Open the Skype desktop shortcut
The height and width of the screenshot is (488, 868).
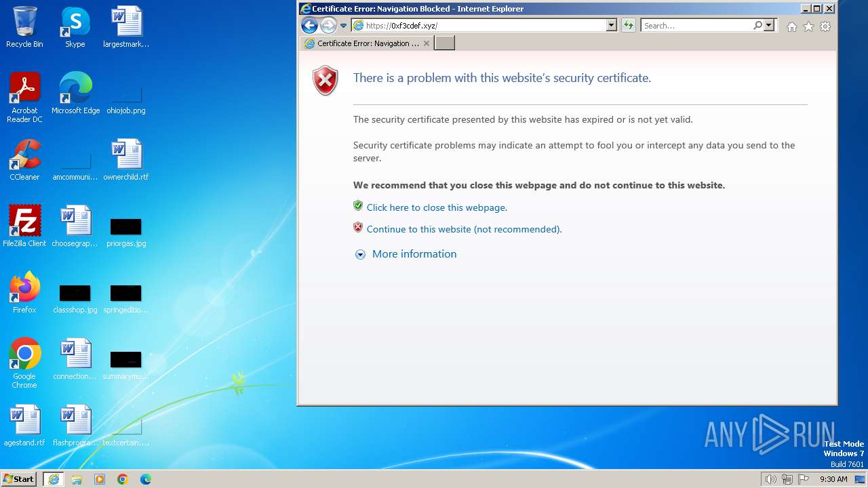coord(75,28)
